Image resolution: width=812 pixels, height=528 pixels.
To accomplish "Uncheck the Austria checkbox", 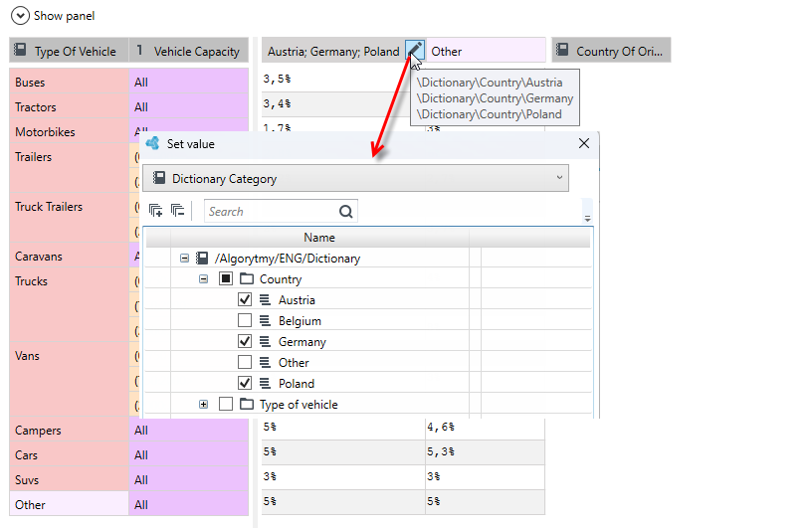I will tap(245, 299).
